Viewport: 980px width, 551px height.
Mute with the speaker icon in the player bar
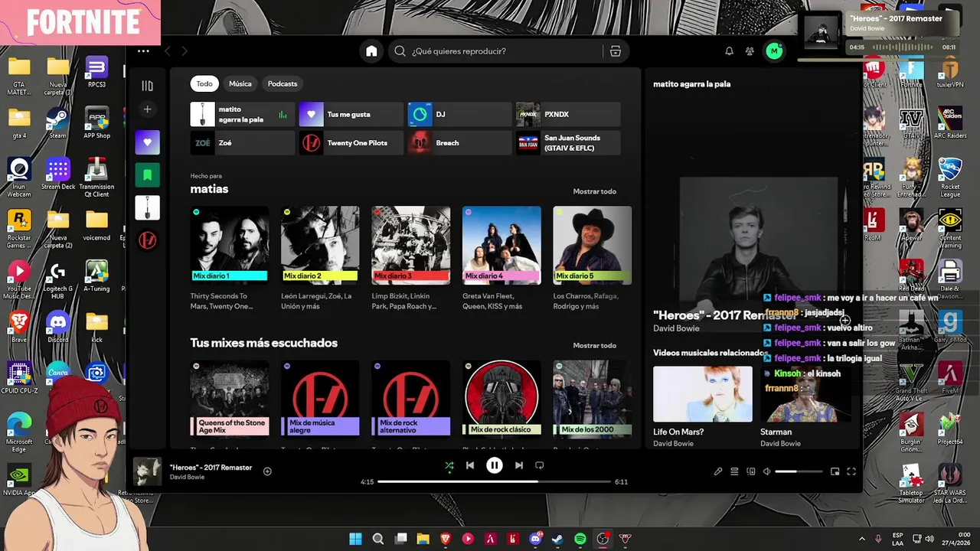tap(766, 471)
